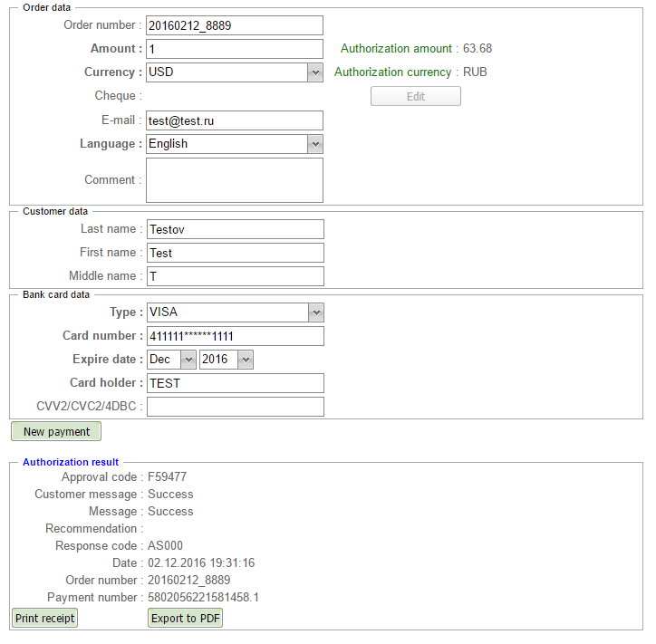Expand the Language dropdown set to English

click(234, 144)
